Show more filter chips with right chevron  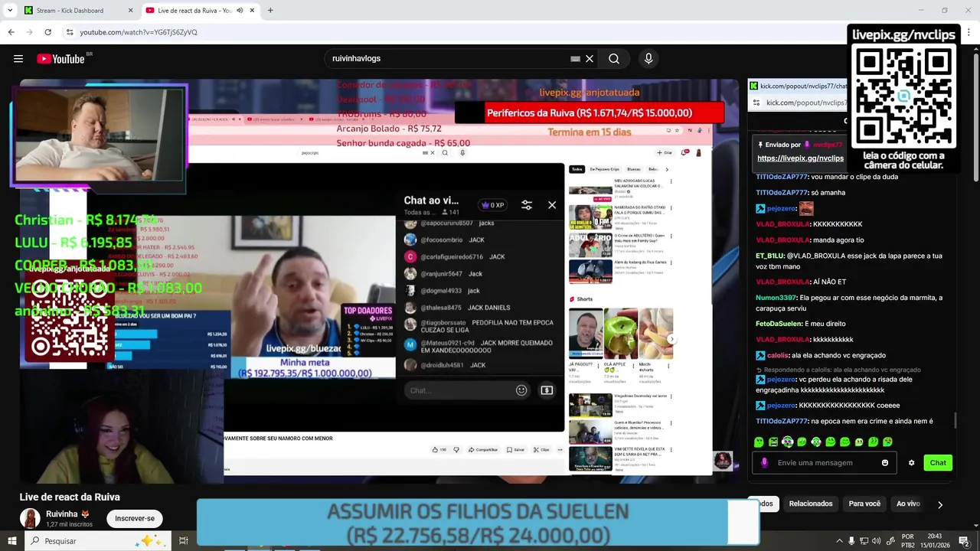pos(940,504)
